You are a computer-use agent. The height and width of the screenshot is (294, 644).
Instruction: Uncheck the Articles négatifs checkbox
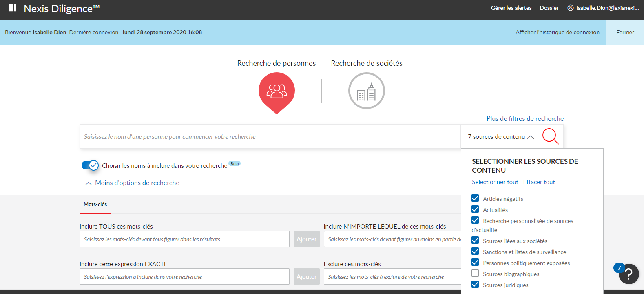click(x=475, y=198)
